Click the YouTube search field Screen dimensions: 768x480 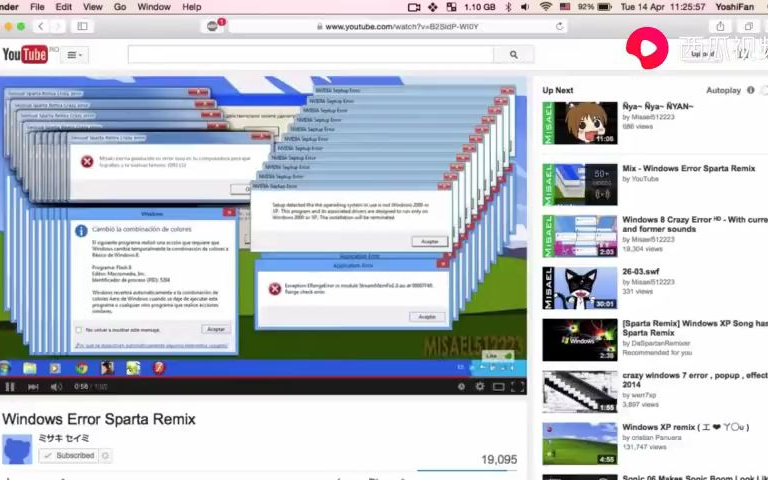(311, 54)
